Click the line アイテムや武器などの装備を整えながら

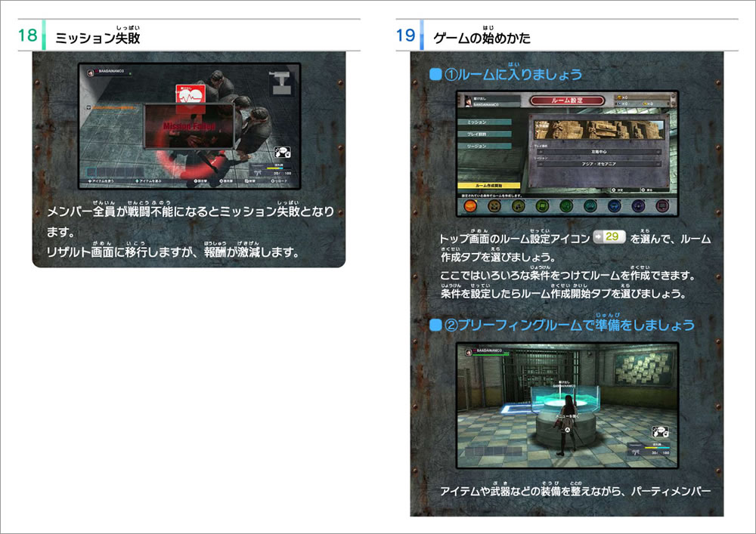575,491
